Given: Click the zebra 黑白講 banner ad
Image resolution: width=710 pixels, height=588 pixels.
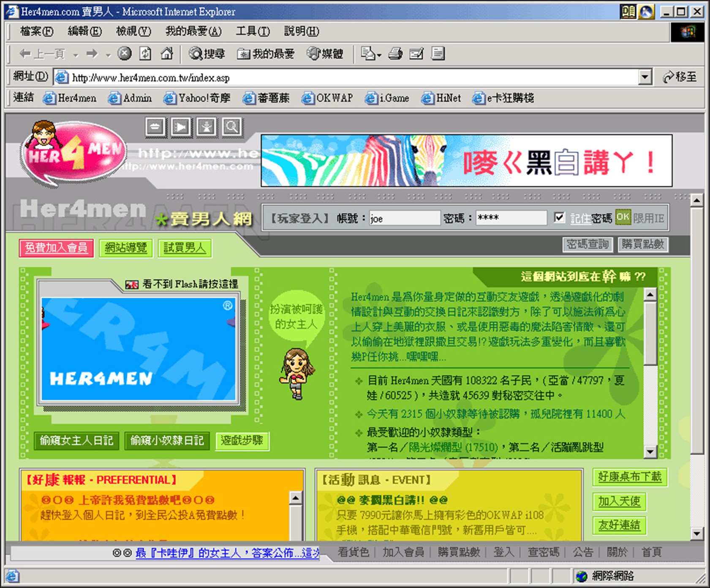Looking at the screenshot, I should click(x=466, y=161).
